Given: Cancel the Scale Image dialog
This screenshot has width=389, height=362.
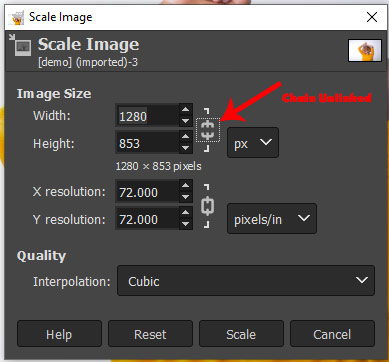Looking at the screenshot, I should [x=332, y=334].
